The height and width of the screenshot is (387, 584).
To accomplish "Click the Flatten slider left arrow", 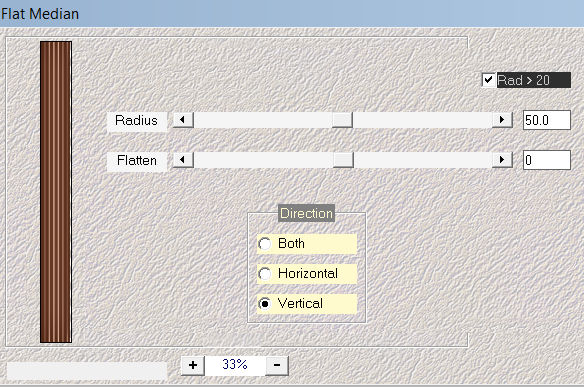I will 183,160.
